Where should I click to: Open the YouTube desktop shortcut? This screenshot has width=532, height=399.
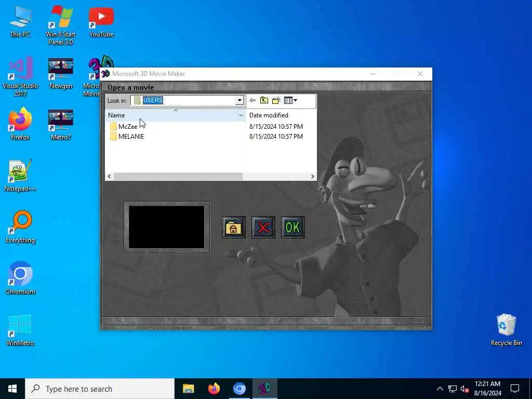101,22
